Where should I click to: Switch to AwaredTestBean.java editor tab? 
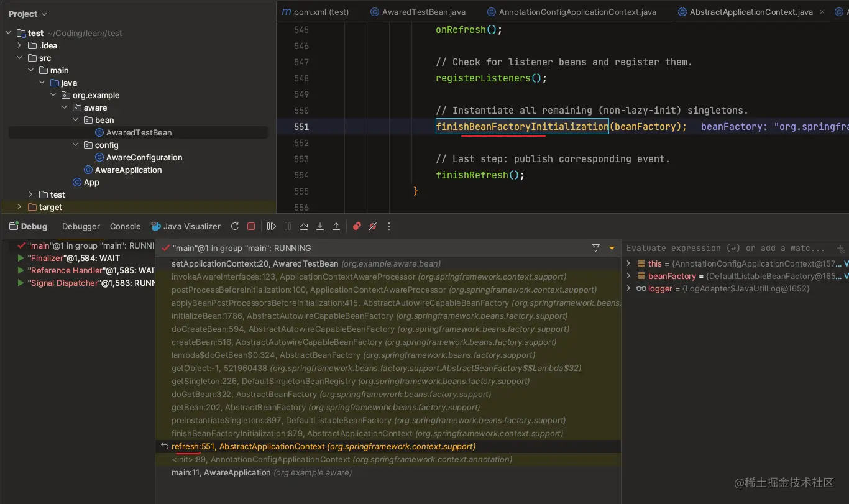(x=418, y=12)
